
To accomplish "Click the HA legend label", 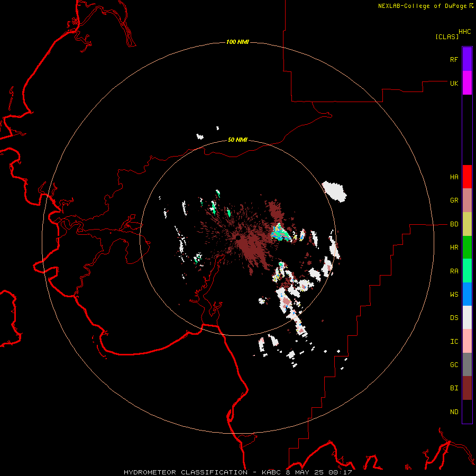I will click(x=454, y=177).
